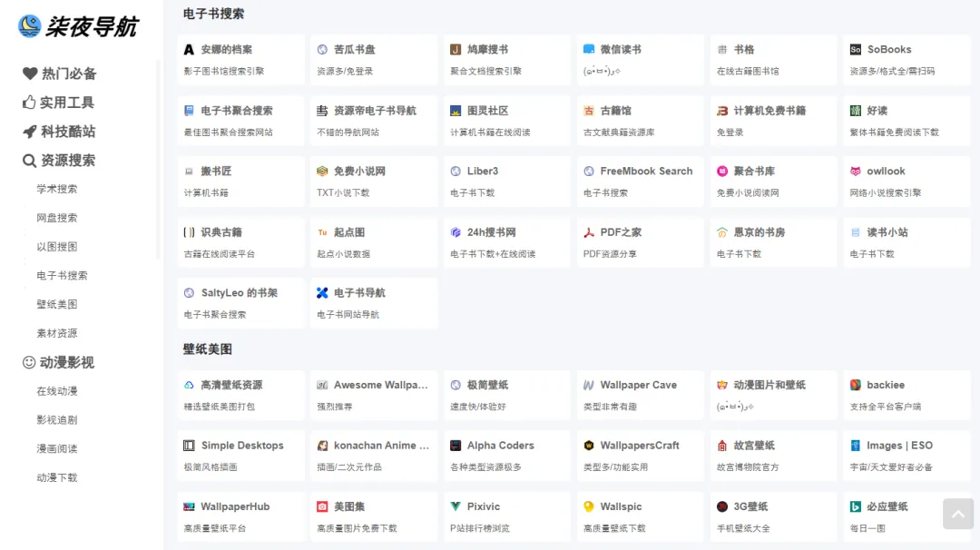980x550 pixels.
Task: Go to 影视追剧 in the sidebar
Action: (57, 420)
